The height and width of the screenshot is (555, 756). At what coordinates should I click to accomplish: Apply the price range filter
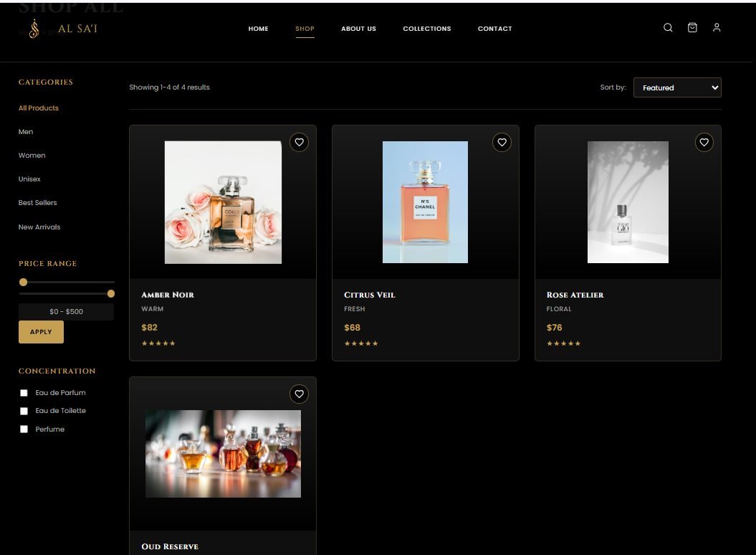(41, 332)
